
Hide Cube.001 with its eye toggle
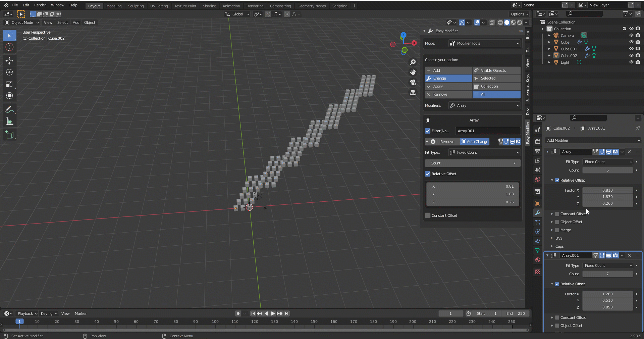coord(632,49)
